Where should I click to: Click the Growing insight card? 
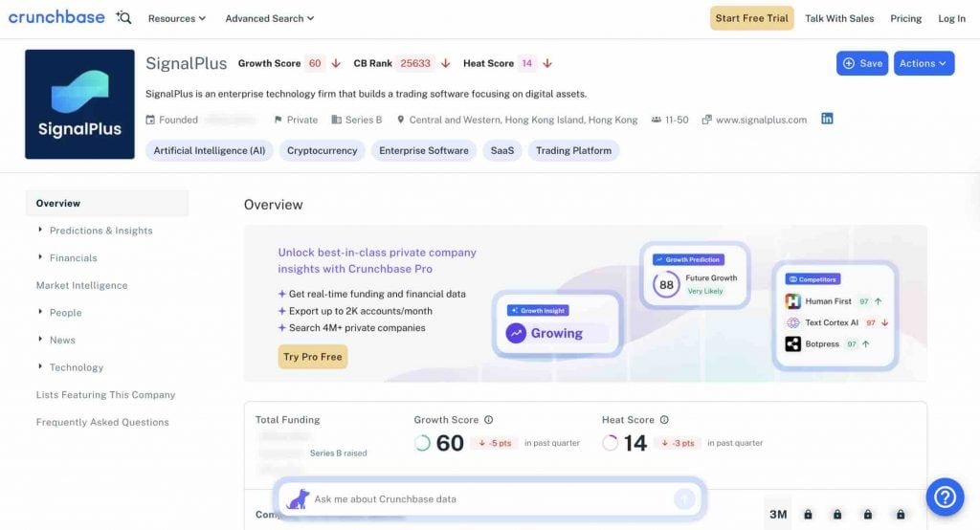557,323
